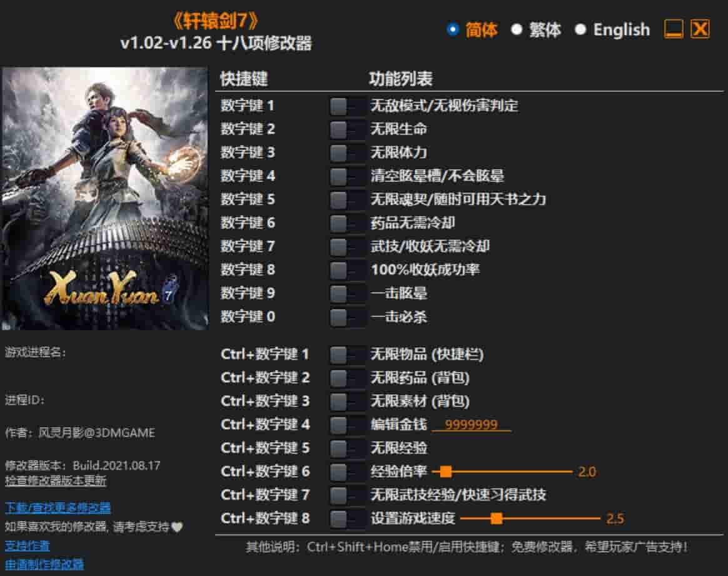Screen dimensions: 728x576
Task: Toggle 无限经验 unlimited experience on
Action: coord(347,448)
